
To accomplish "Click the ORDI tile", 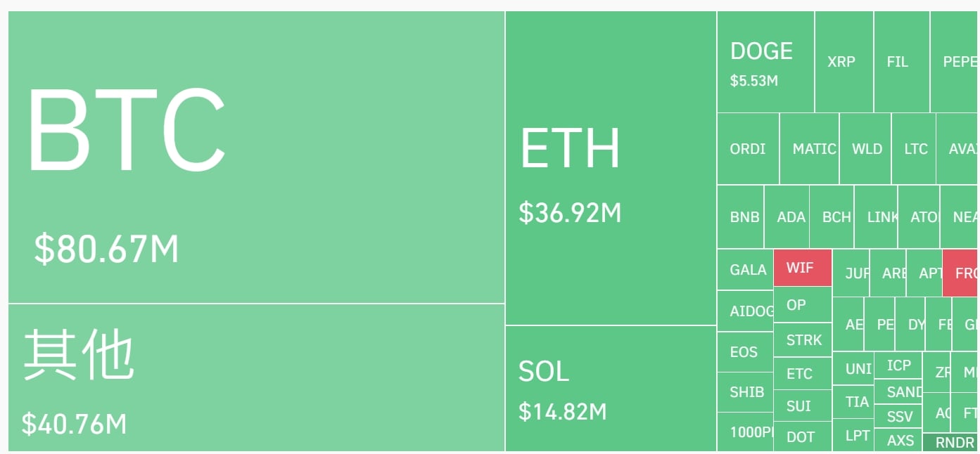I will [x=748, y=149].
